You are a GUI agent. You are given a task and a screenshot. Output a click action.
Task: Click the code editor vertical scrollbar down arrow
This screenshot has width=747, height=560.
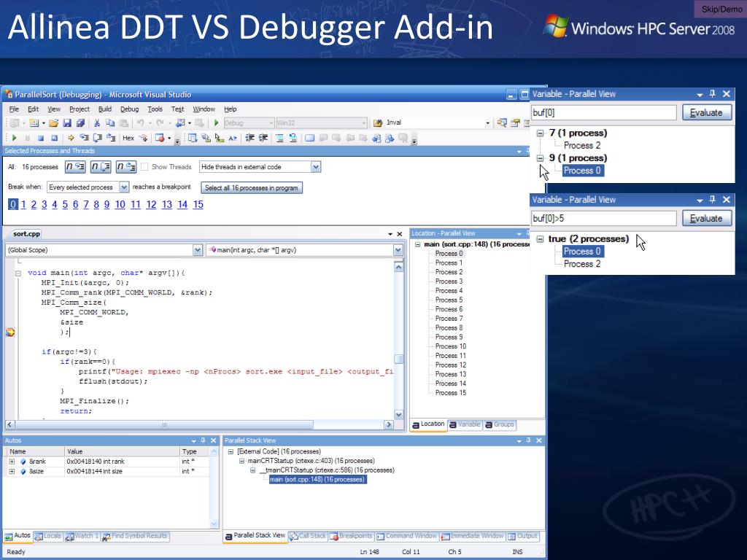click(399, 415)
